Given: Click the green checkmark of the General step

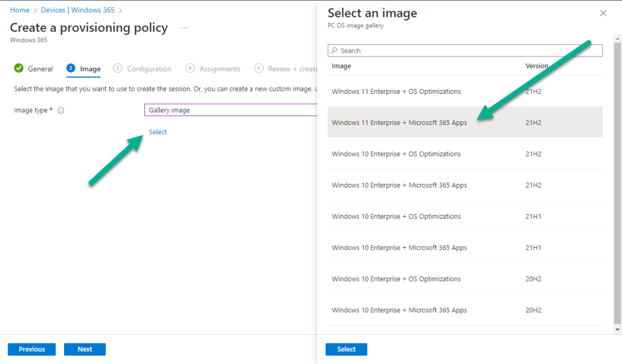Looking at the screenshot, I should (x=19, y=68).
